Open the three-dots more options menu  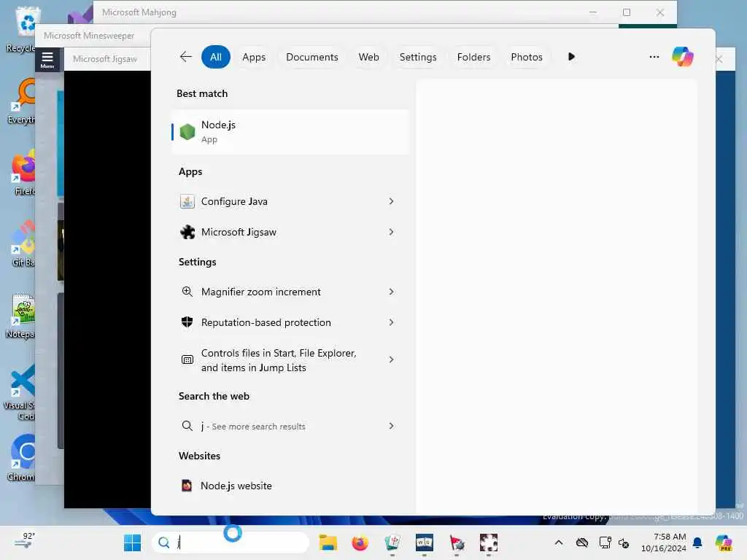click(x=654, y=57)
